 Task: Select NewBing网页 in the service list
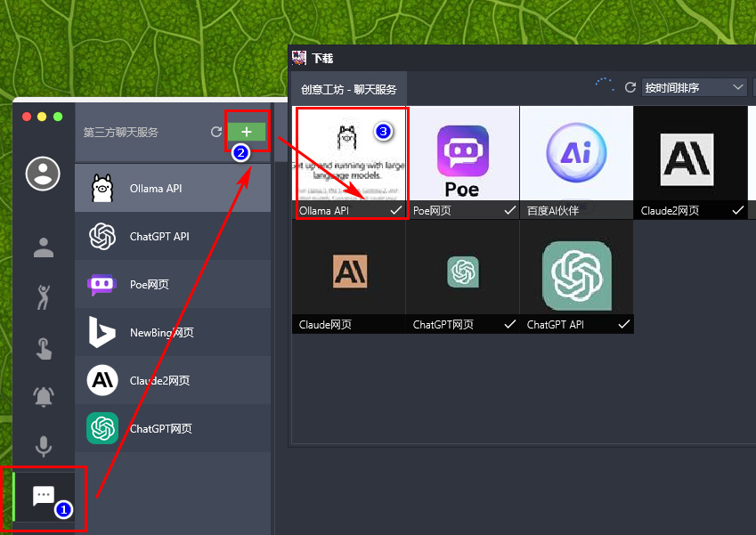tap(173, 332)
